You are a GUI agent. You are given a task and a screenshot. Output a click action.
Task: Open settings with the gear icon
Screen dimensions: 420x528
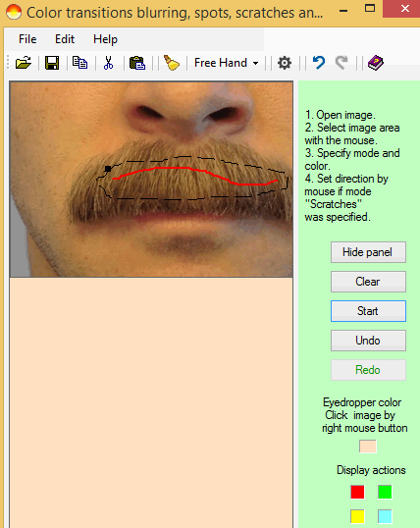coord(285,63)
